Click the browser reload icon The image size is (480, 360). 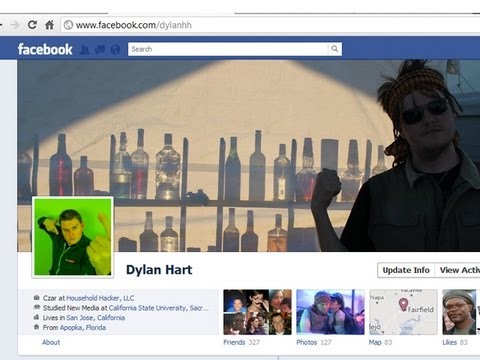pyautogui.click(x=32, y=25)
